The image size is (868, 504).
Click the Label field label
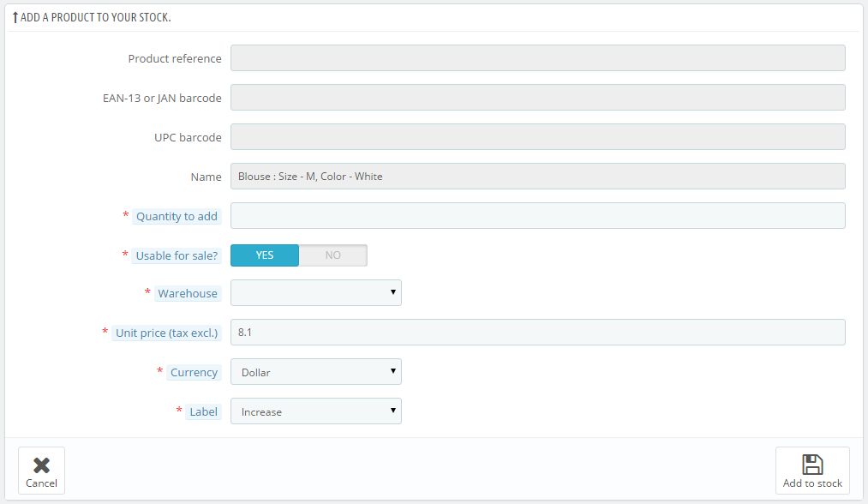pyautogui.click(x=203, y=411)
